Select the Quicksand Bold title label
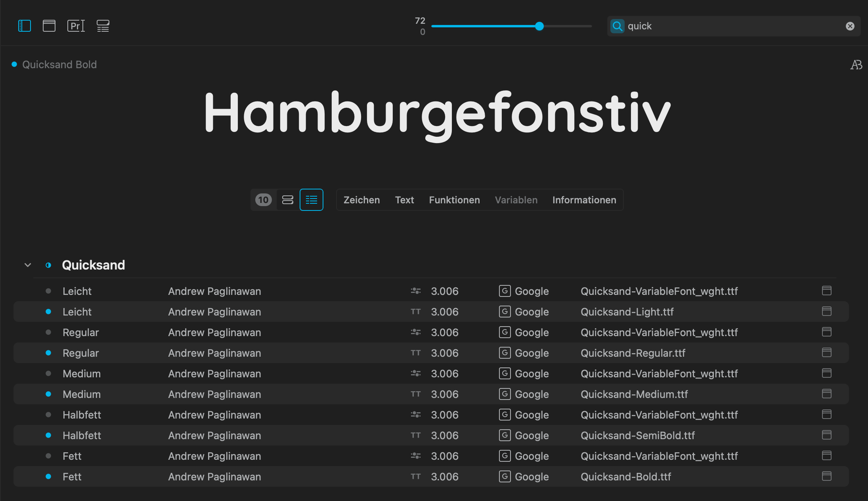 coord(59,64)
